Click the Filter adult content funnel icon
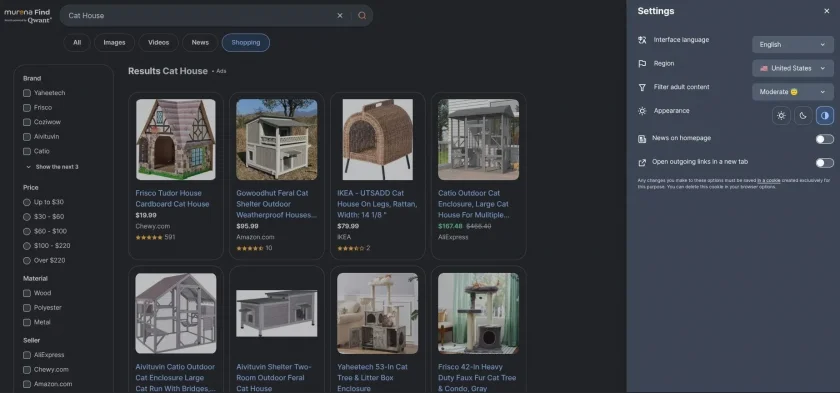Screen dimensions: 840x393 642,87
